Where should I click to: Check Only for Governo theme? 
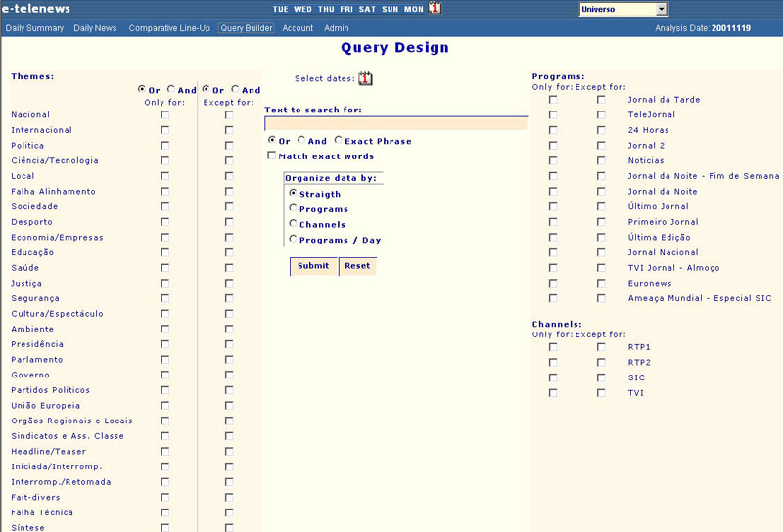[165, 375]
